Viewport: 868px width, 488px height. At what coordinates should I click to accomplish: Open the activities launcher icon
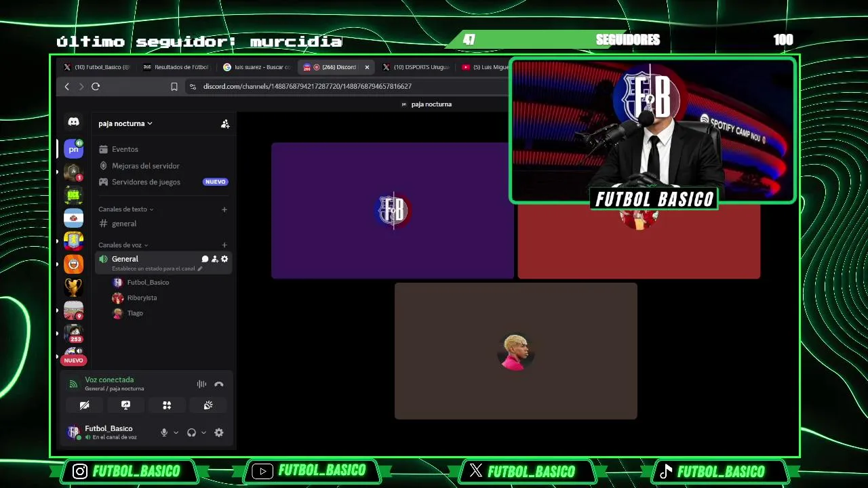pyautogui.click(x=167, y=405)
